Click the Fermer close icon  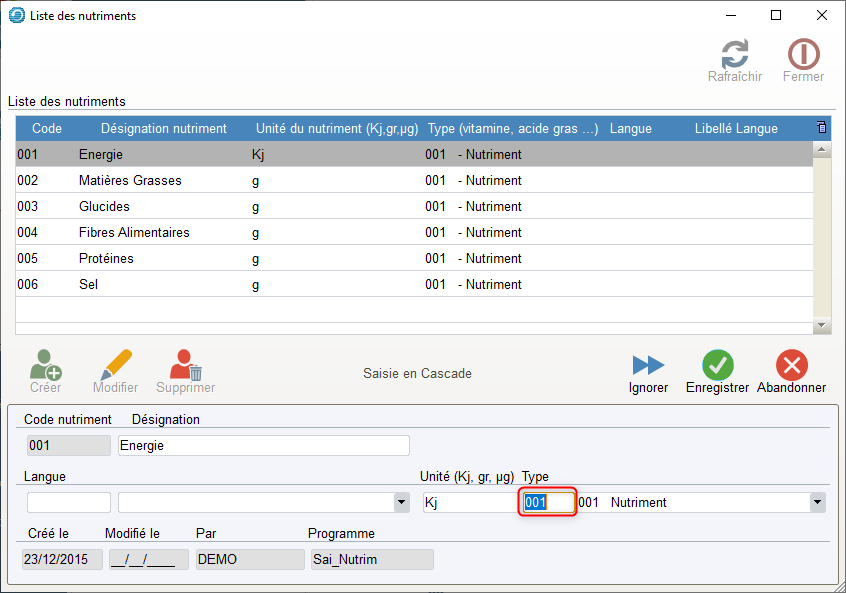pyautogui.click(x=803, y=54)
